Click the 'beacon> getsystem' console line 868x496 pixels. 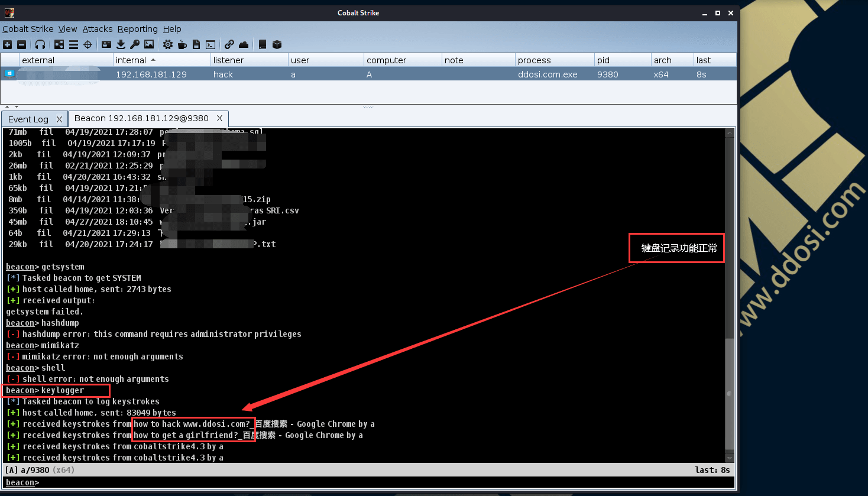point(45,267)
